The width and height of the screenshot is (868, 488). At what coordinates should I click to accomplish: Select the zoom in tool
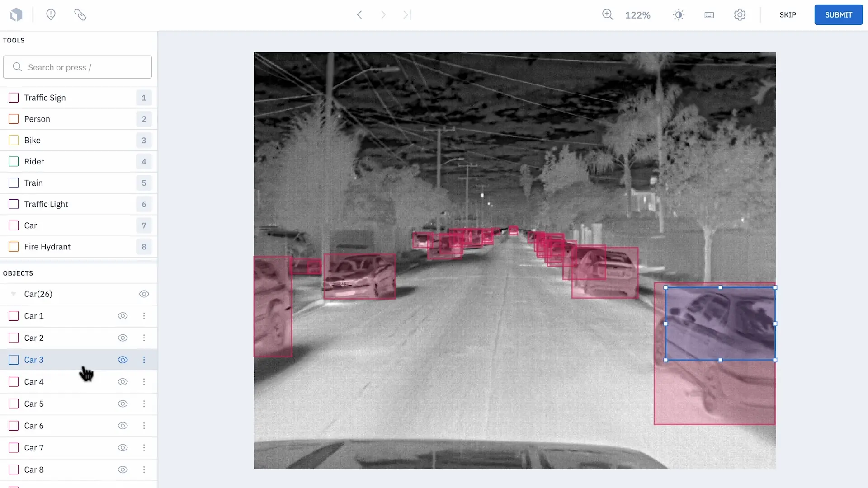point(608,14)
